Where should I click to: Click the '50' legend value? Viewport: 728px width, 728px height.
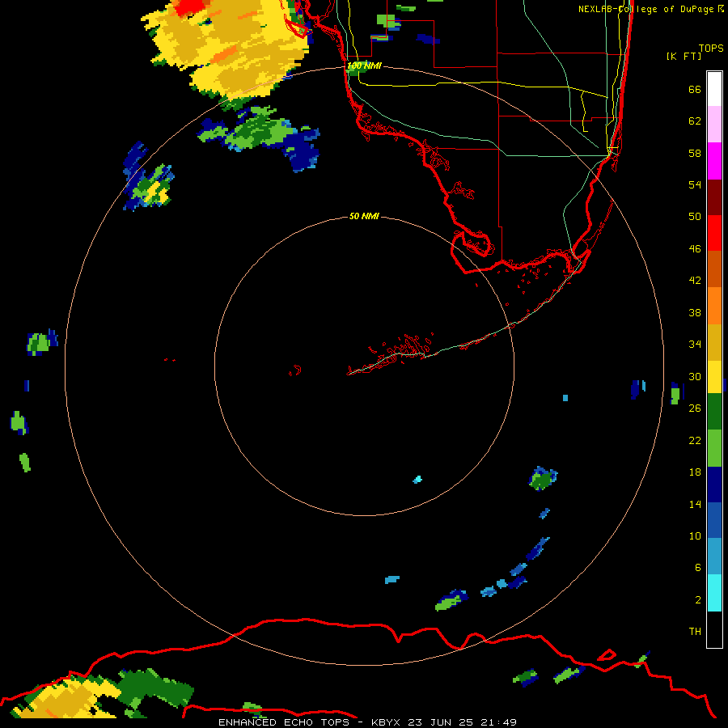pos(695,217)
